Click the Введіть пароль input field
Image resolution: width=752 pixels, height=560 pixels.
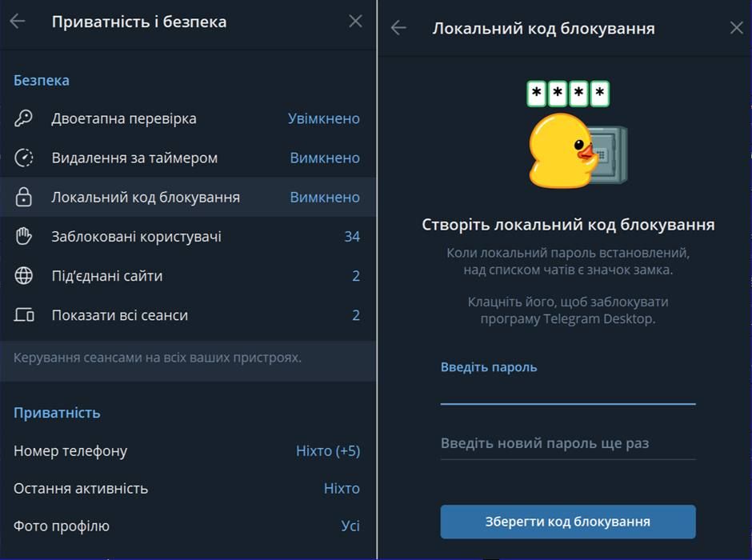pos(568,394)
